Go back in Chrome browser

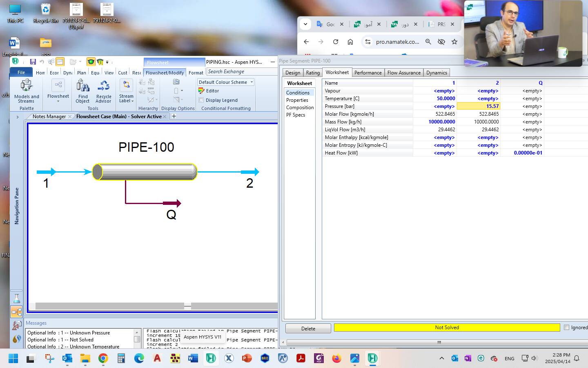(x=306, y=42)
